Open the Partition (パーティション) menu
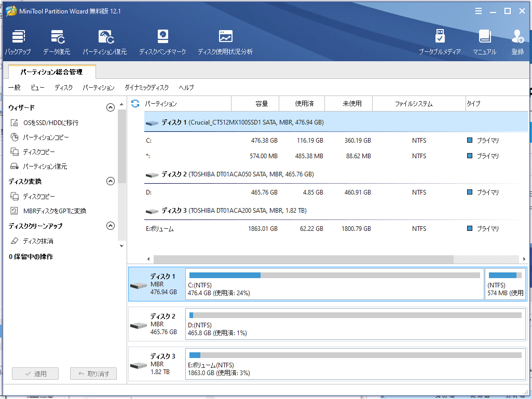This screenshot has width=532, height=399. 99,88
